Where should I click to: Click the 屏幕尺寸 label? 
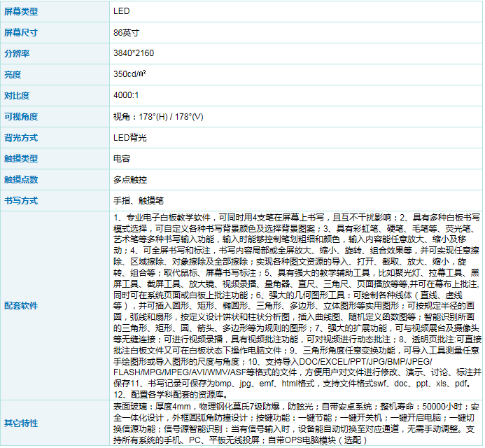21,32
